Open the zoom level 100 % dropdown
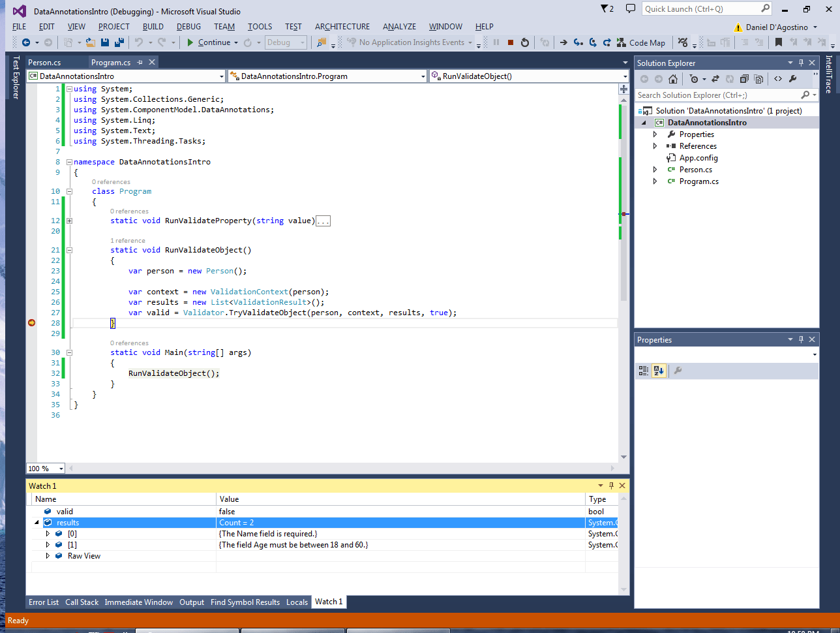Image resolution: width=840 pixels, height=633 pixels. click(61, 469)
